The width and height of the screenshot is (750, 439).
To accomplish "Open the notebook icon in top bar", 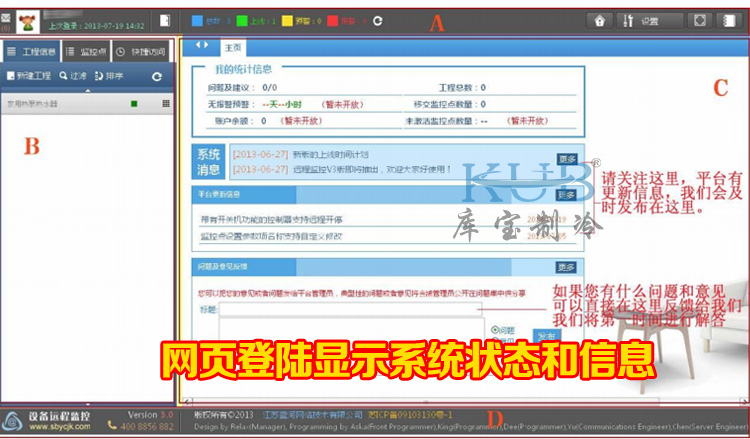I will click(x=728, y=21).
